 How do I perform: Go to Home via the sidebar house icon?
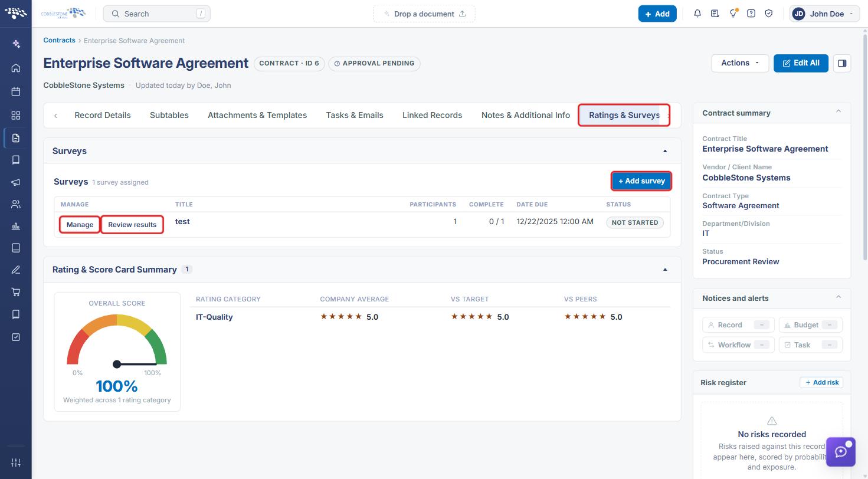(x=16, y=68)
